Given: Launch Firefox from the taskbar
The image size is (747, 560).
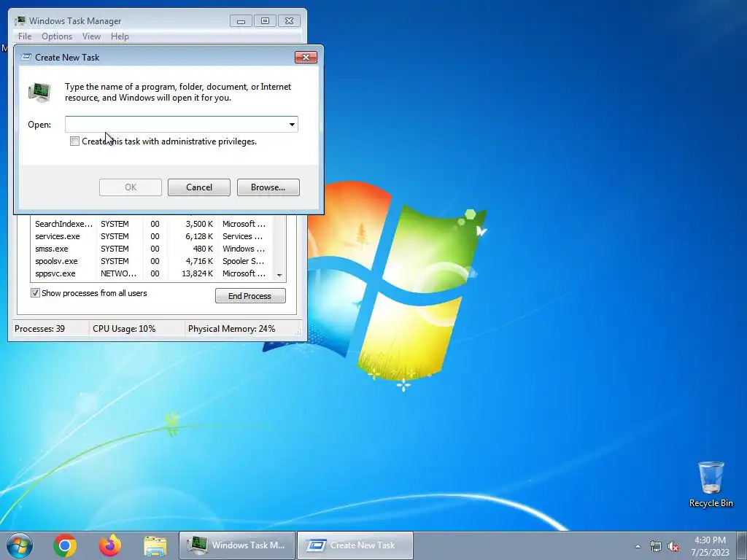Looking at the screenshot, I should pyautogui.click(x=110, y=545).
